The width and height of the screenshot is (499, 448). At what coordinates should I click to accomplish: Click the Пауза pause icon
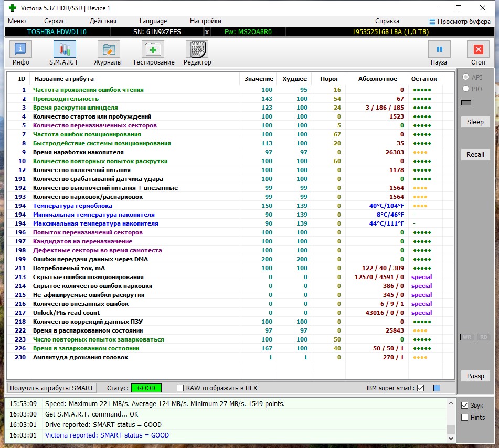[439, 49]
